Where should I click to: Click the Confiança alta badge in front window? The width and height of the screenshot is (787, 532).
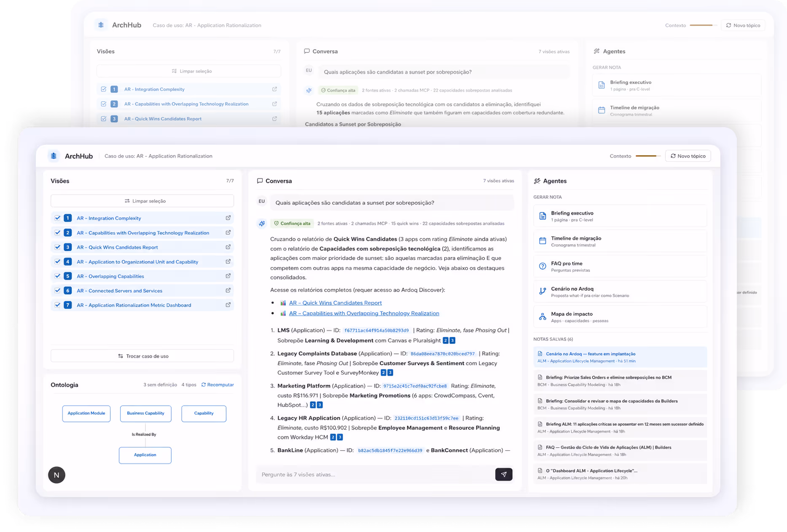pos(292,224)
